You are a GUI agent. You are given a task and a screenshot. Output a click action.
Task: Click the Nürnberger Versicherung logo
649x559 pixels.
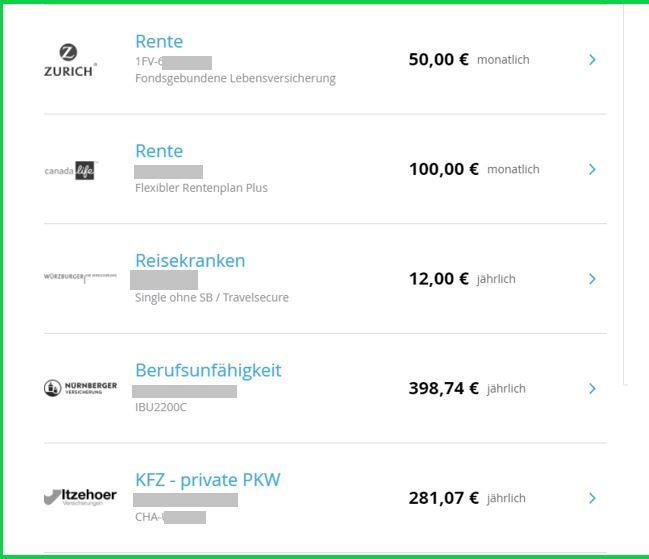pyautogui.click(x=80, y=388)
